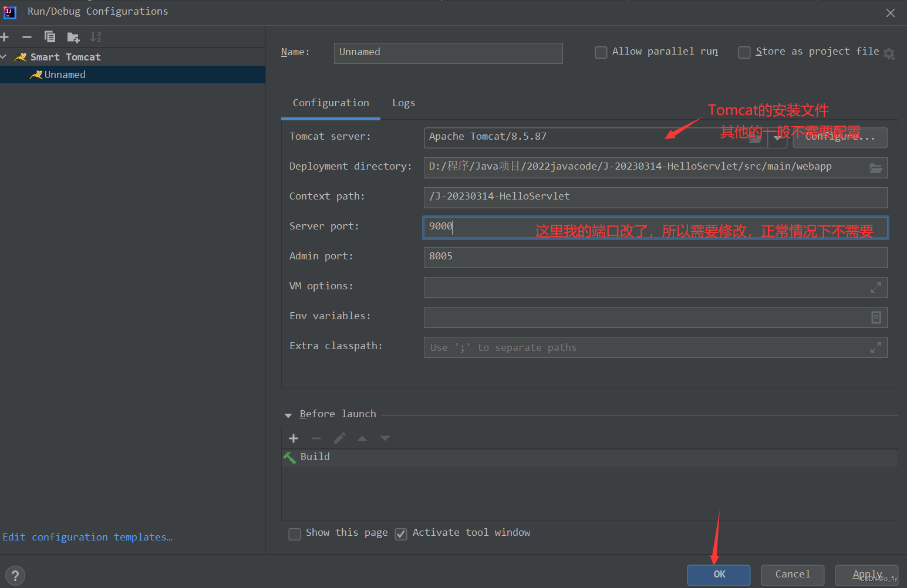The height and width of the screenshot is (588, 907).
Task: Edit the selected Before launch task
Action: pos(339,438)
